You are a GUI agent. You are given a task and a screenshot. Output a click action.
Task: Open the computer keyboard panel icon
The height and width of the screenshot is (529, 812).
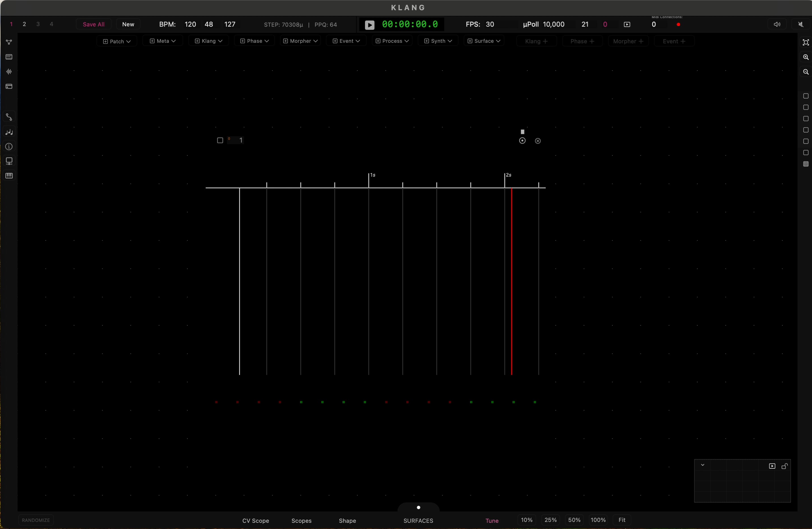[x=9, y=57]
